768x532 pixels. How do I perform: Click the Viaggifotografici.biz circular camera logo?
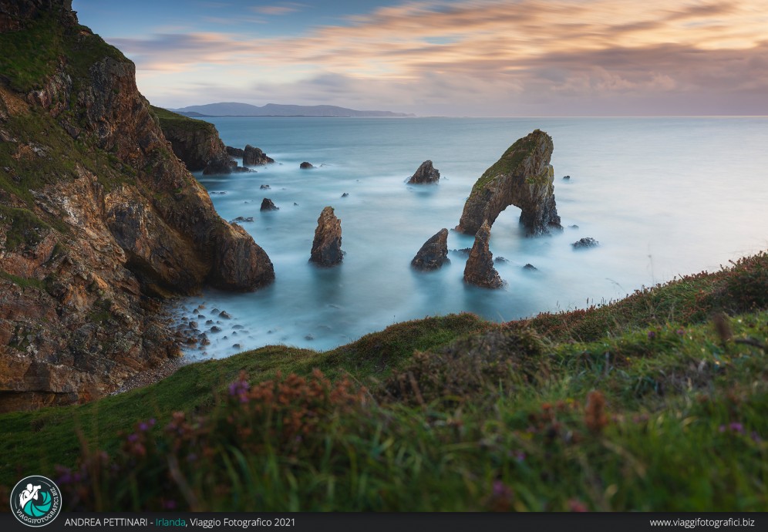(x=35, y=500)
